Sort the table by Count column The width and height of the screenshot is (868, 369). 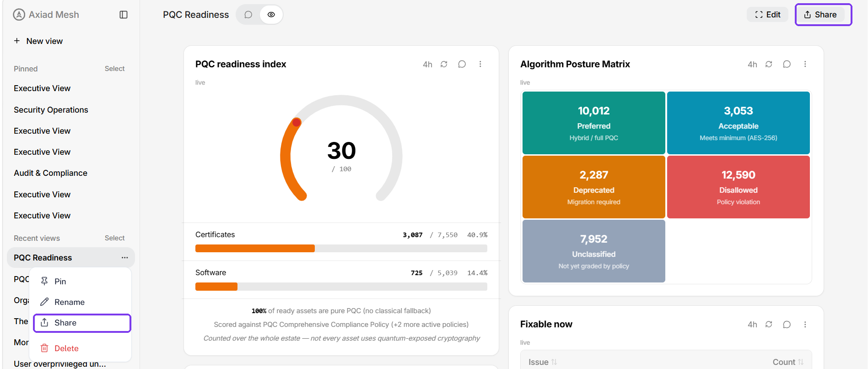pyautogui.click(x=788, y=362)
